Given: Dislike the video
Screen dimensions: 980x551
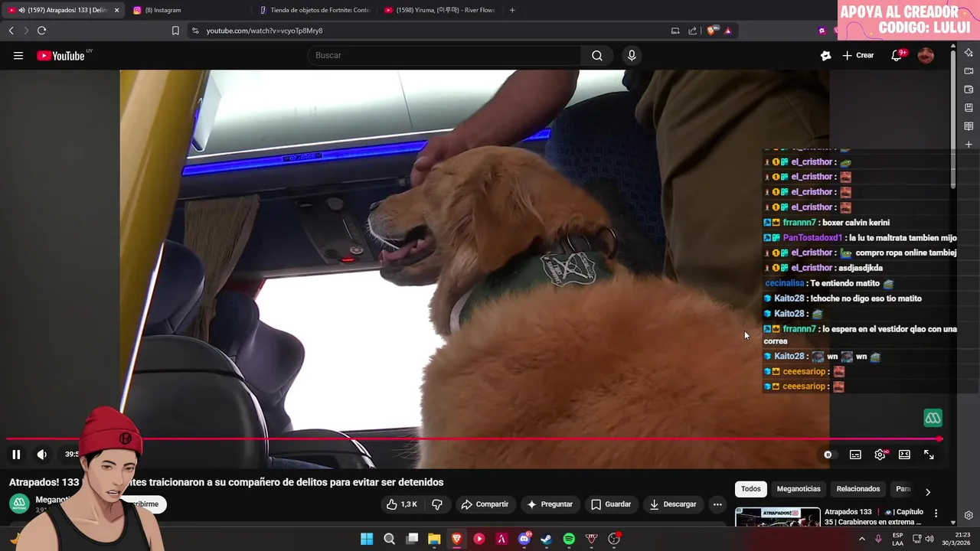Looking at the screenshot, I should [x=437, y=504].
